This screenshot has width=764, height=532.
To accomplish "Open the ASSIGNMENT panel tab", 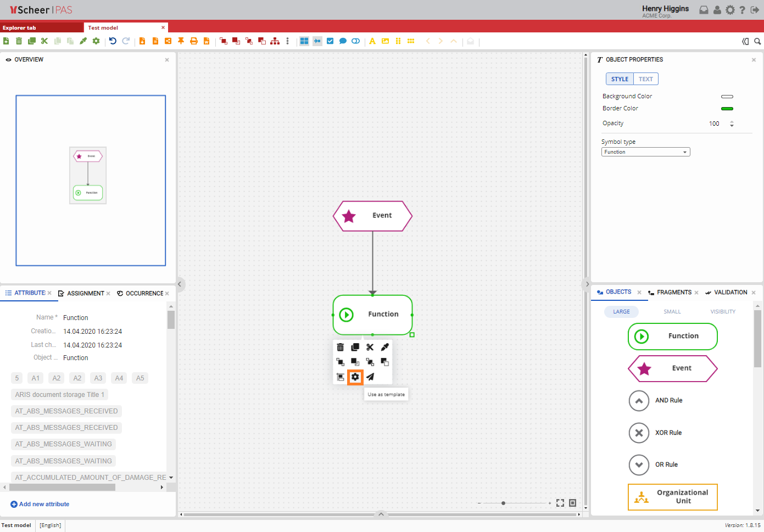I will coord(85,294).
